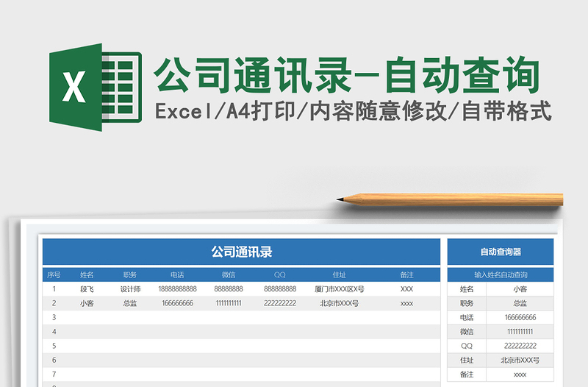Click the QQ cell 888888888
This screenshot has width=588, height=387.
click(x=280, y=289)
